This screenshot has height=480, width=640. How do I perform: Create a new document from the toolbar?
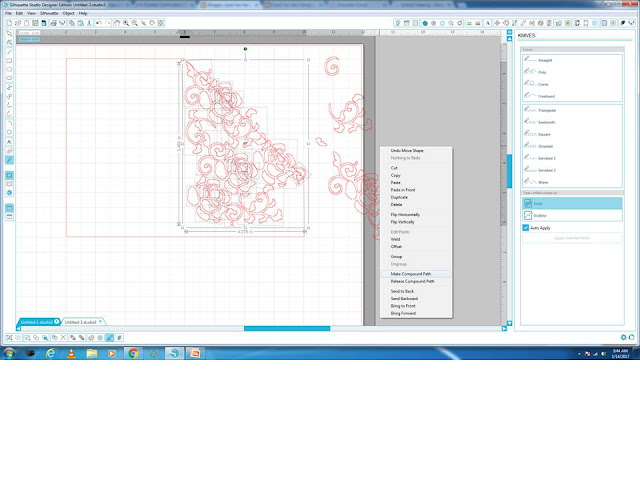click(x=9, y=23)
